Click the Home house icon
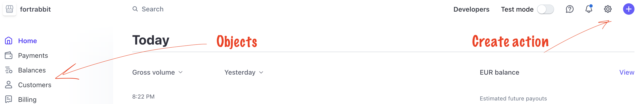This screenshot has height=104, width=644. click(x=9, y=41)
